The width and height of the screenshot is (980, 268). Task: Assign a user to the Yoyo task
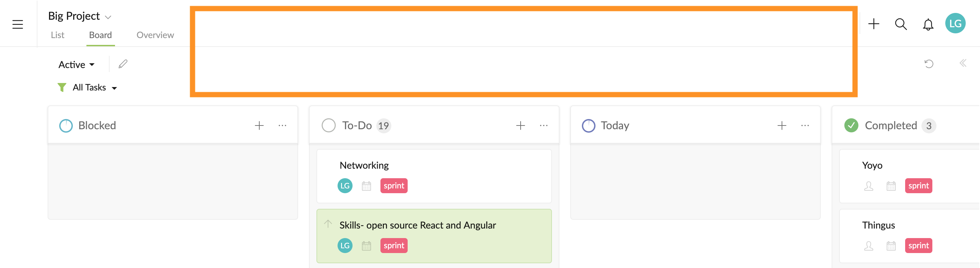(868, 186)
